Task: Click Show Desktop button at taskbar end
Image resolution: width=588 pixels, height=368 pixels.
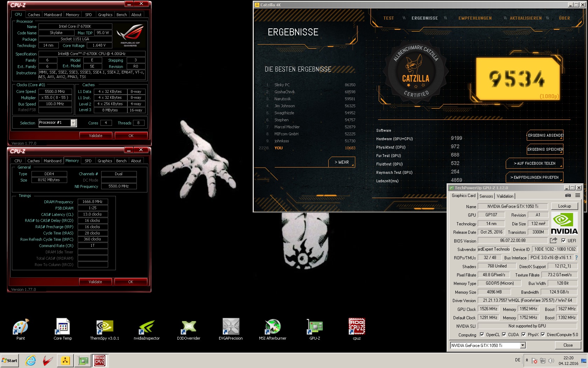Action: [x=584, y=361]
